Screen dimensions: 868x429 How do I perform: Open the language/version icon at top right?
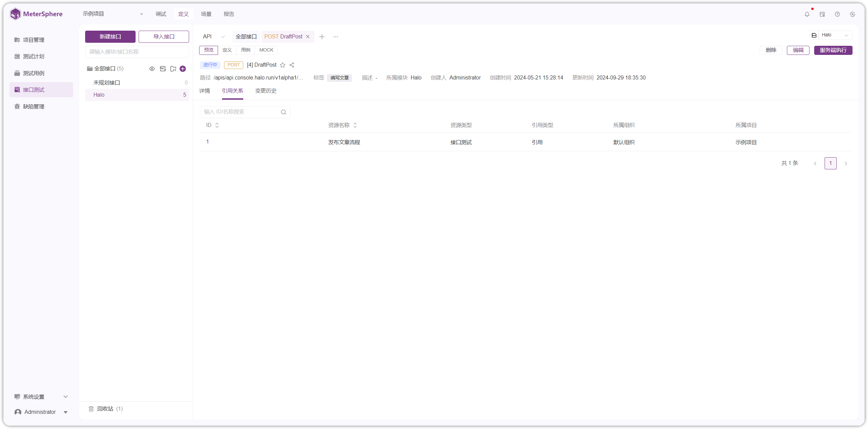coord(852,14)
